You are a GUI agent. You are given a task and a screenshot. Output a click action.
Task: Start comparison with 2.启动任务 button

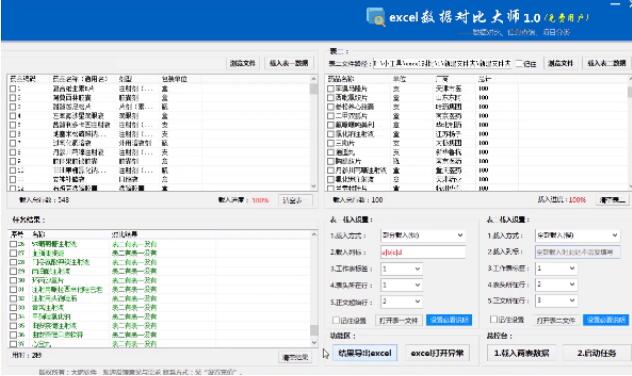[x=597, y=353]
